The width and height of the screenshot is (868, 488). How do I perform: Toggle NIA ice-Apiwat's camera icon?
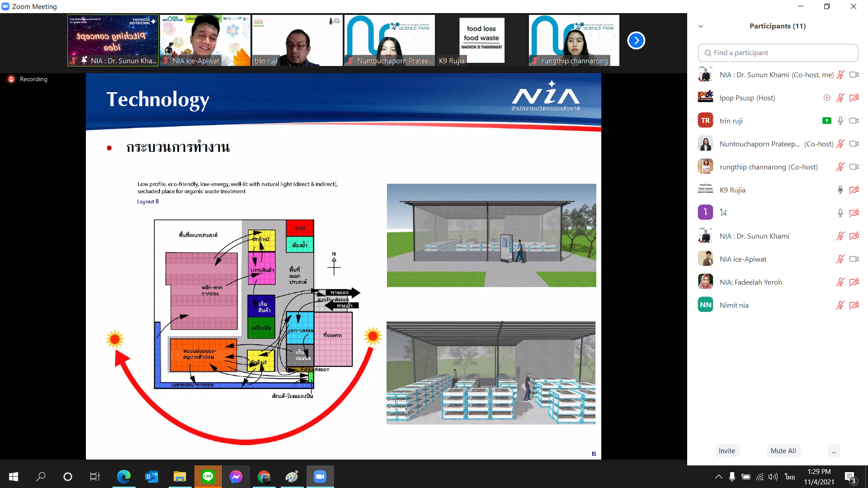[854, 259]
